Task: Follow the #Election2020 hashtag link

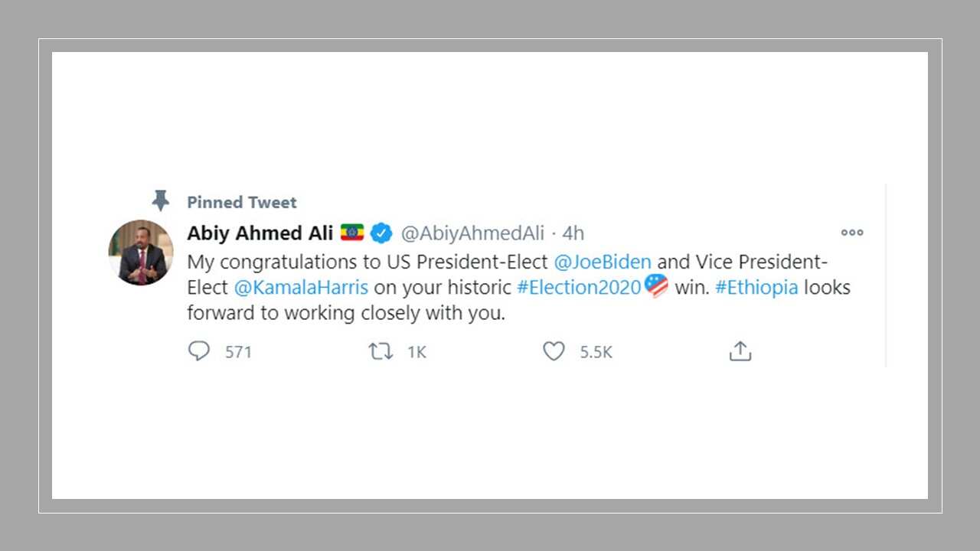Action: tap(579, 288)
